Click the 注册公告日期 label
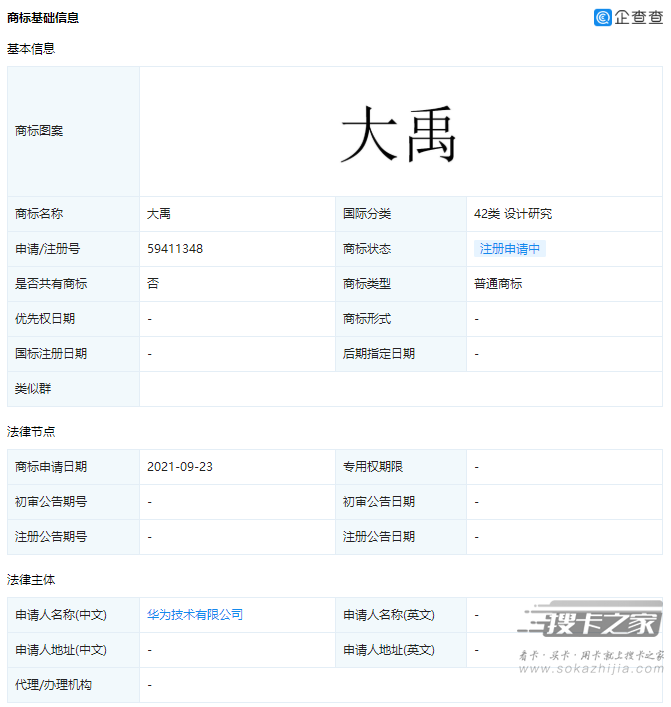 (x=379, y=537)
